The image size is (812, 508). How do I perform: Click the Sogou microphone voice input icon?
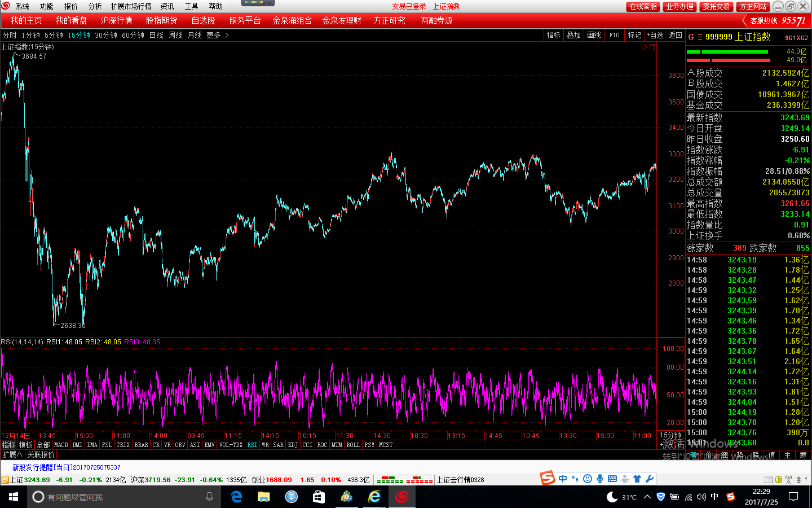point(600,479)
